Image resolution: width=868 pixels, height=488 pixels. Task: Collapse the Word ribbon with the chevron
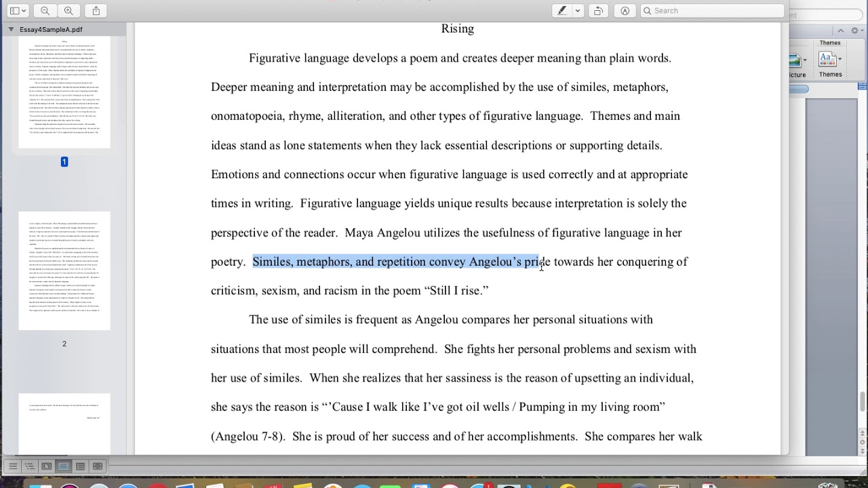841,30
